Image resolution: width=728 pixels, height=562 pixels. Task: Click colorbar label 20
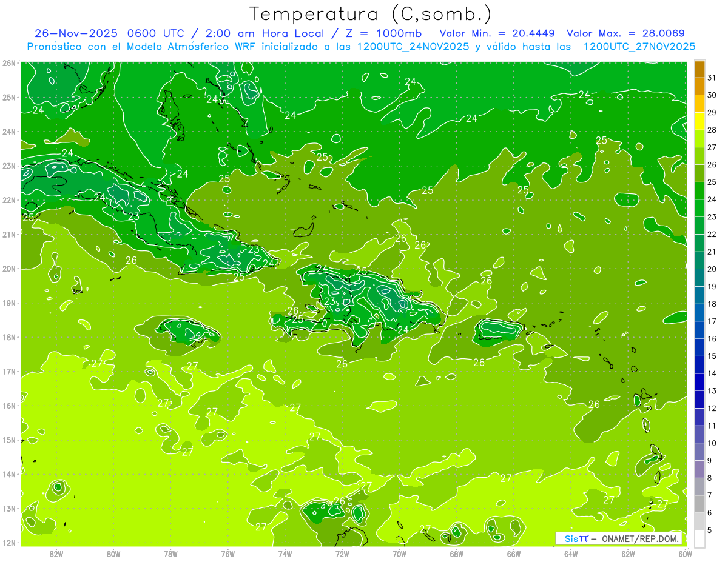[x=712, y=269]
